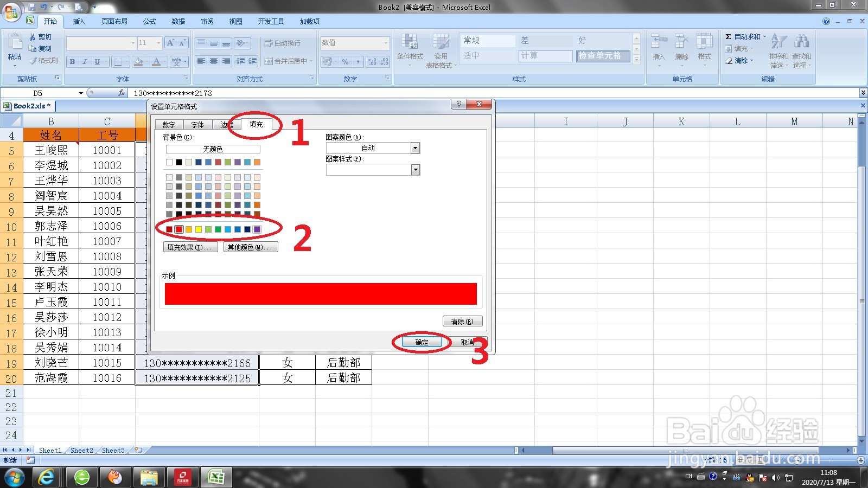
Task: Open Format as Table (套用表格格式)
Action: click(441, 50)
